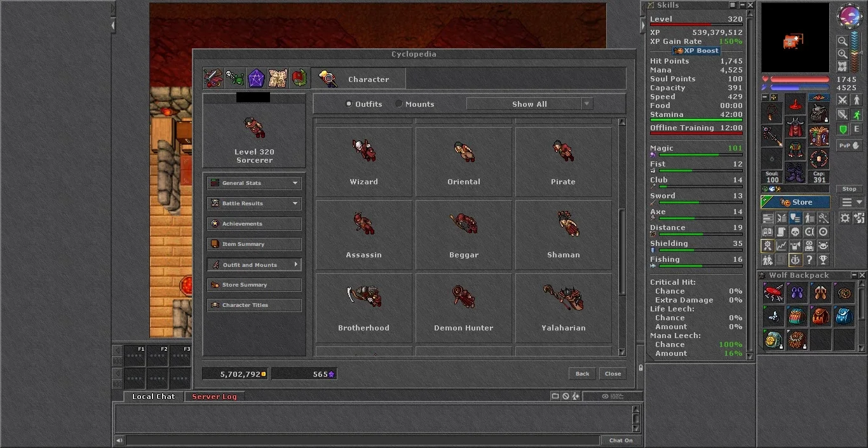Open the Achievements section

coord(254,224)
